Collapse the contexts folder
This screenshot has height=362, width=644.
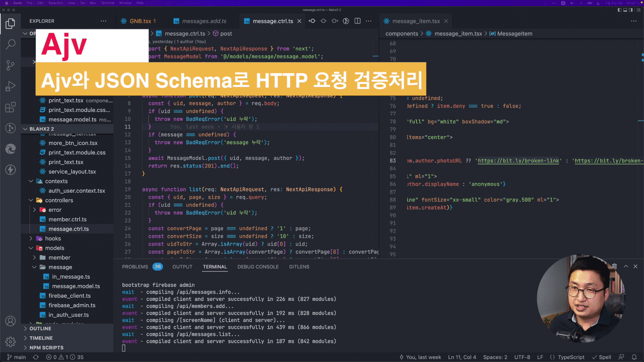pos(67,181)
